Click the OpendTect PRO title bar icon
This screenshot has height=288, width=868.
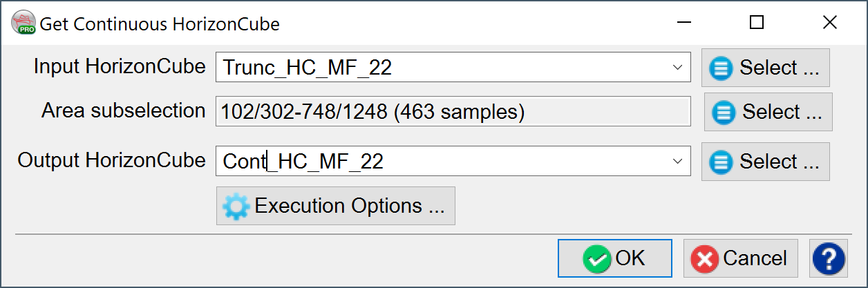[x=23, y=23]
